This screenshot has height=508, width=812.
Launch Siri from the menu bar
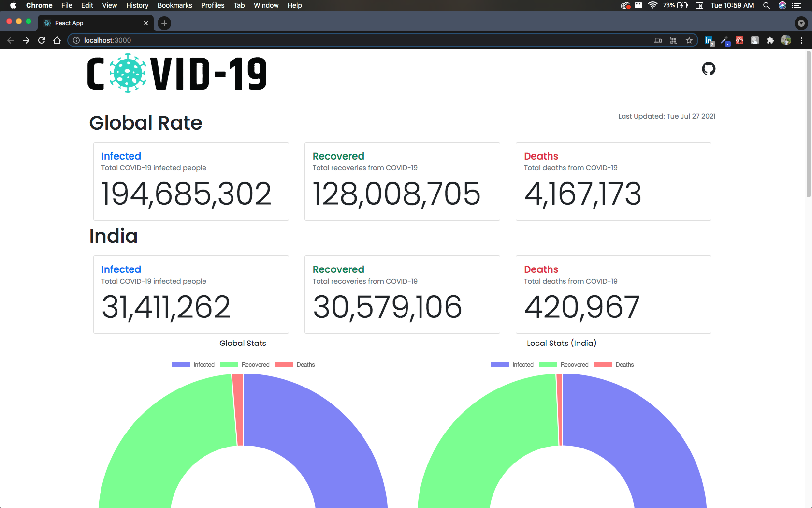[783, 5]
